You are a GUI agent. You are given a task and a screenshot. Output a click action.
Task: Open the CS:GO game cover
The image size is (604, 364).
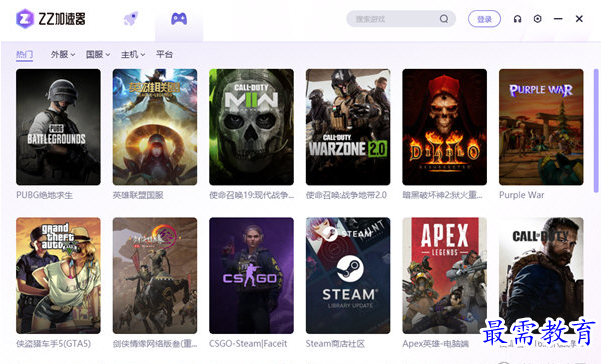(251, 275)
